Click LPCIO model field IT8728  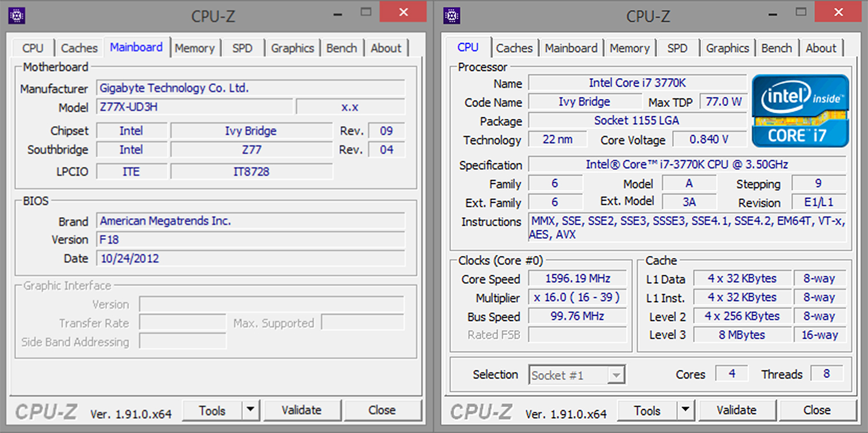coord(251,171)
